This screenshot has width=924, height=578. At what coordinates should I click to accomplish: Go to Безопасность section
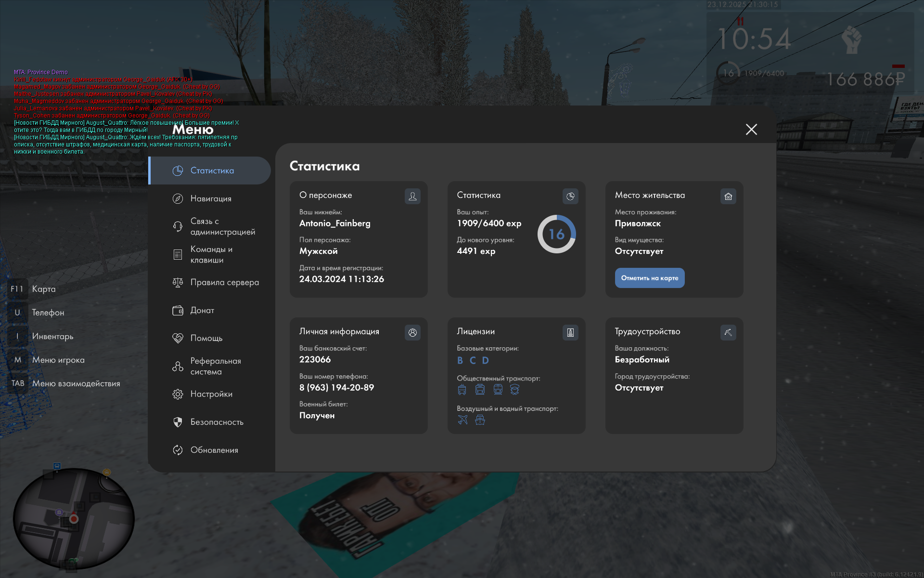[217, 422]
